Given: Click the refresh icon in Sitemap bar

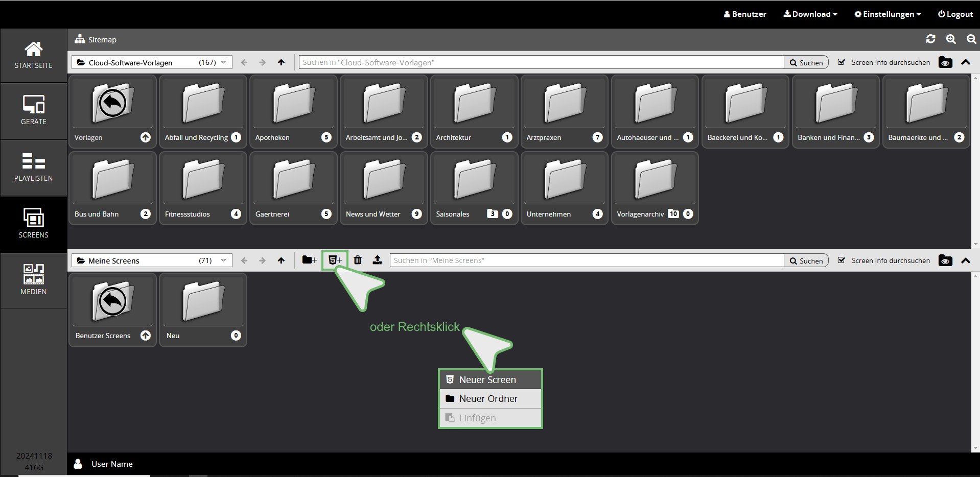Looking at the screenshot, I should click(930, 39).
